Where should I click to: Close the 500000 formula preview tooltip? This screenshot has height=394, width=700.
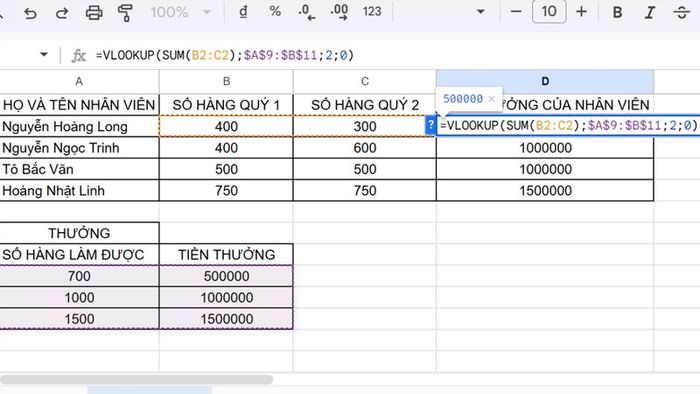pos(492,99)
